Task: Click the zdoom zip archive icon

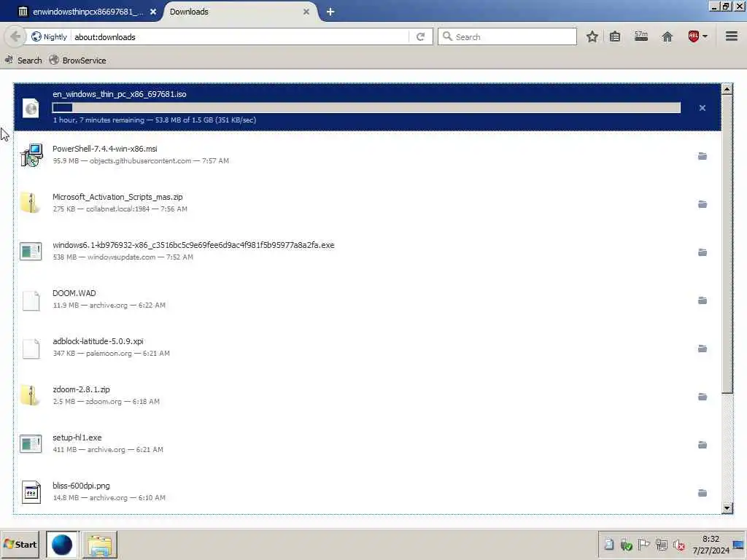Action: point(30,395)
